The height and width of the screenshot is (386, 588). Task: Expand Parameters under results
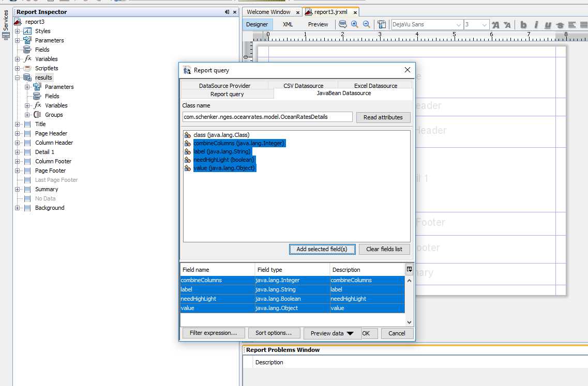point(27,87)
